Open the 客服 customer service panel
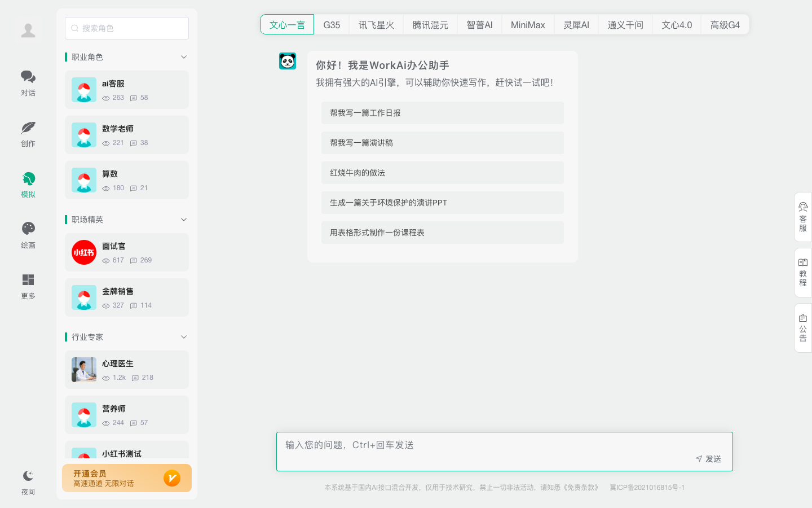This screenshot has width=812, height=508. (802, 217)
